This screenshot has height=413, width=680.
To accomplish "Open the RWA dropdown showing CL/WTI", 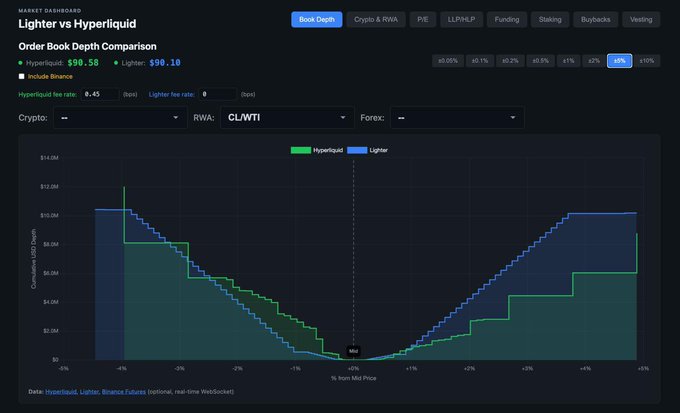I will (288, 118).
